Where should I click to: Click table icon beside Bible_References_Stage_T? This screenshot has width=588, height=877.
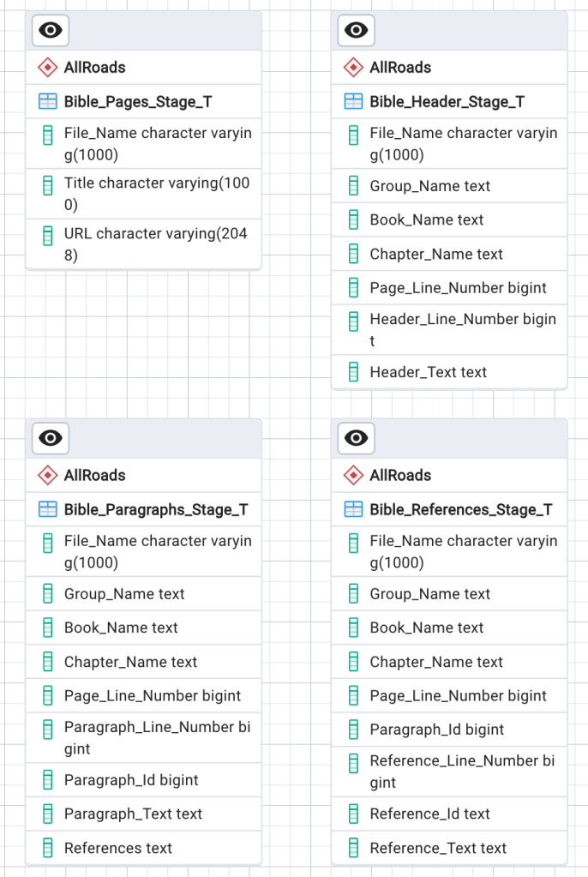pos(353,510)
